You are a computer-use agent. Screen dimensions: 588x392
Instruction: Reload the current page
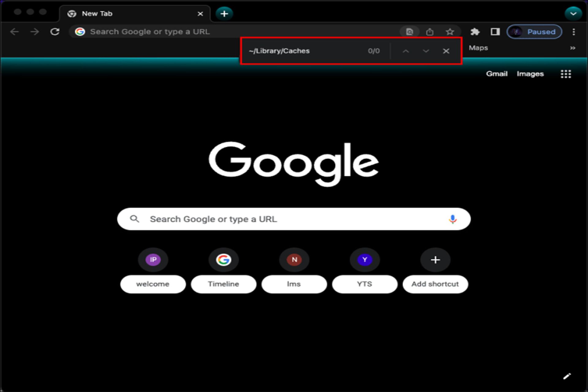55,32
